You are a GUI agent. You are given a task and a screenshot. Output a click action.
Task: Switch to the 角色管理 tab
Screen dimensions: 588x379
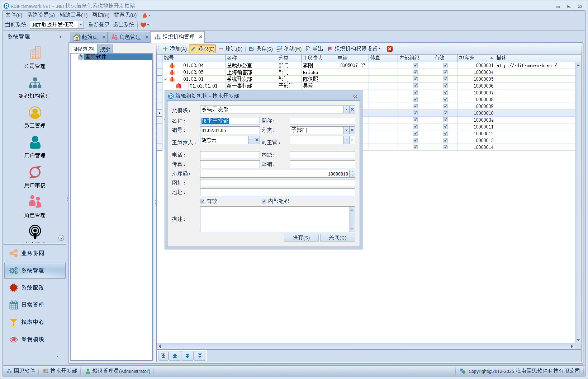tap(129, 37)
